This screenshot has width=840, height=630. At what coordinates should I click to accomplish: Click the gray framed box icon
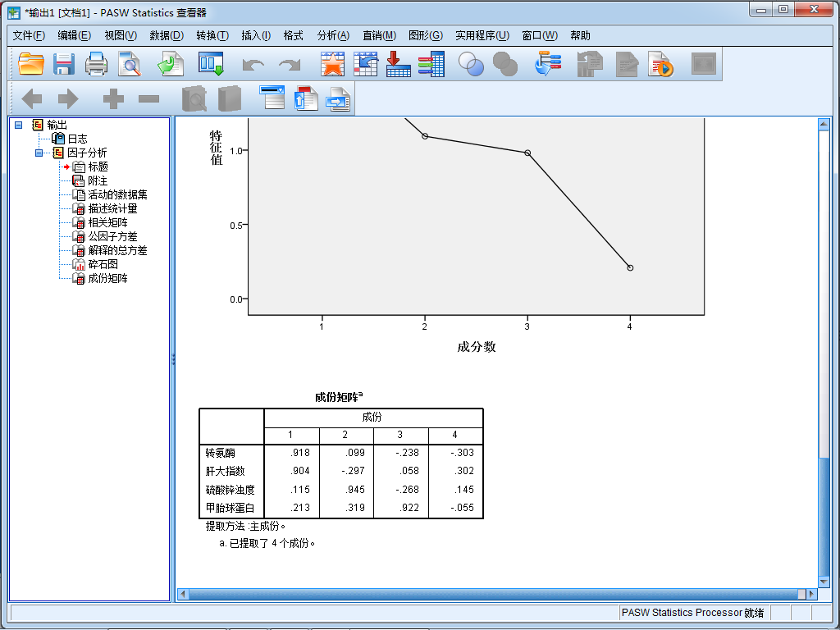[703, 64]
